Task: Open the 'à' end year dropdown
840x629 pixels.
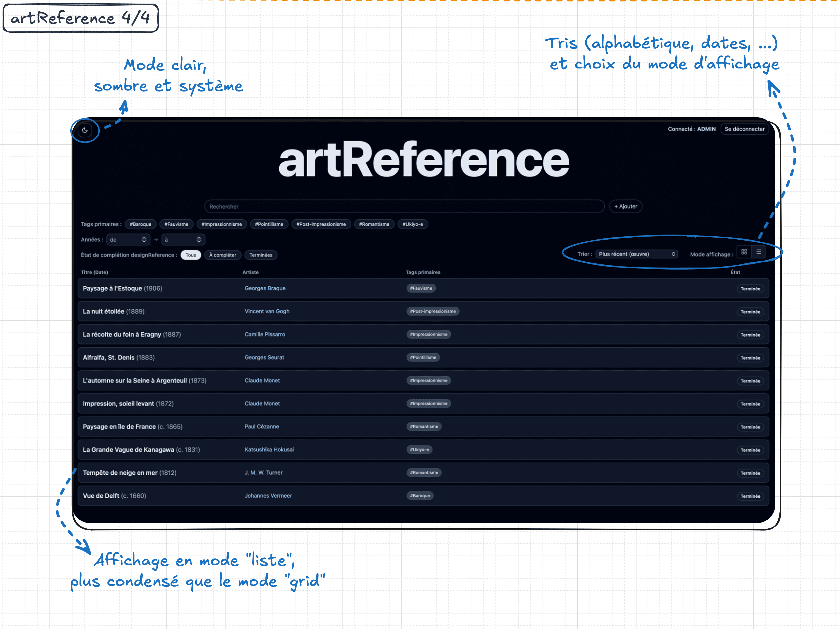Action: click(183, 240)
